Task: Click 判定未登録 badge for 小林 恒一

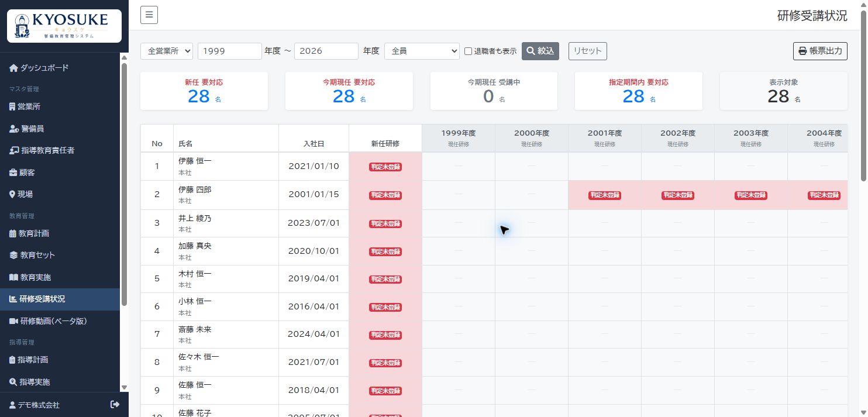Action: [x=385, y=307]
